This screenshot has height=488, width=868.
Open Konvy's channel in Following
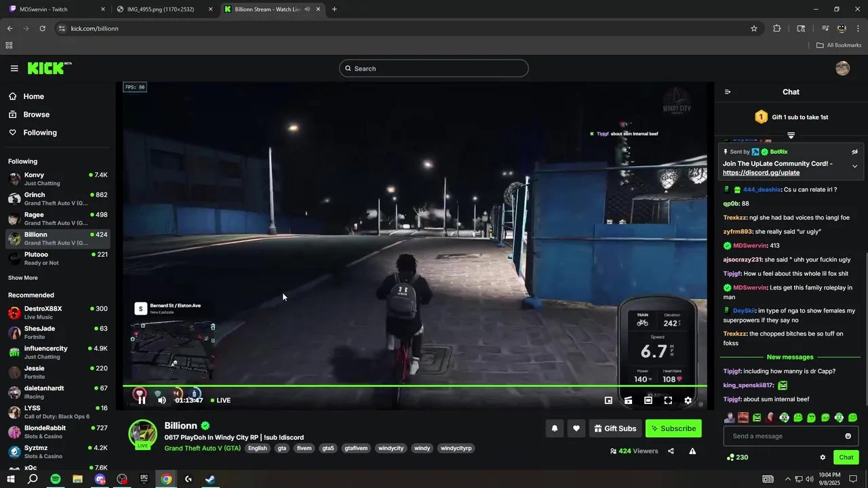point(58,179)
